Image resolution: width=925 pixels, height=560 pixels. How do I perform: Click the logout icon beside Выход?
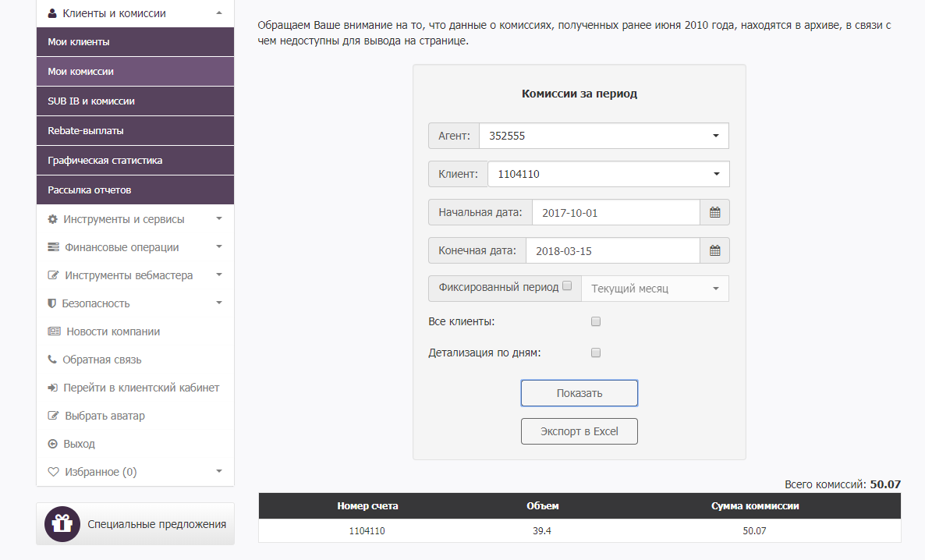pyautogui.click(x=52, y=444)
